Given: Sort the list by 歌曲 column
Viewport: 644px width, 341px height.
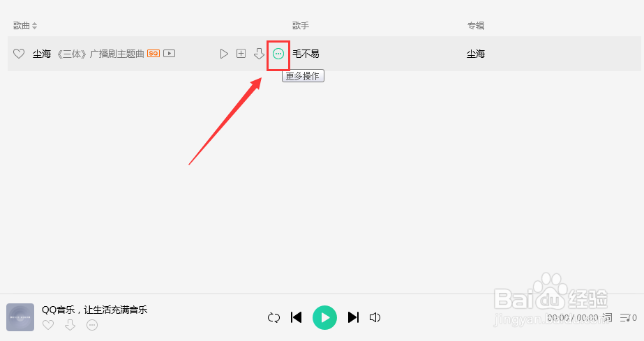Looking at the screenshot, I should coord(25,26).
